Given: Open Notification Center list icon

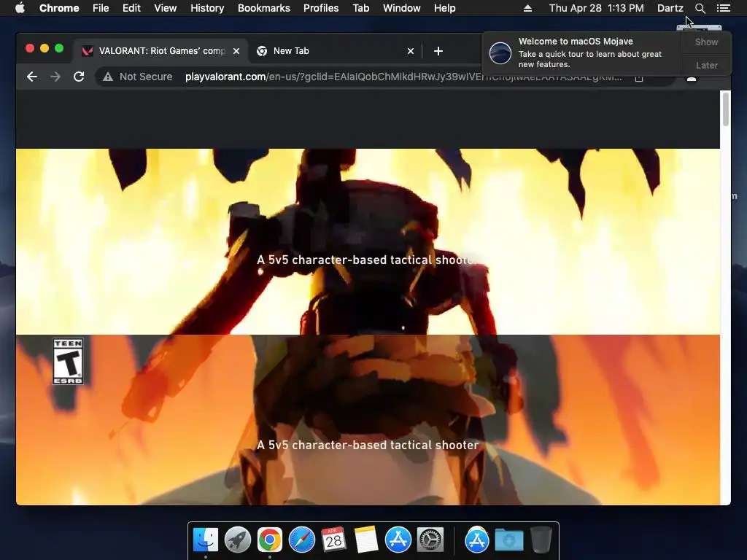Looking at the screenshot, I should point(724,8).
